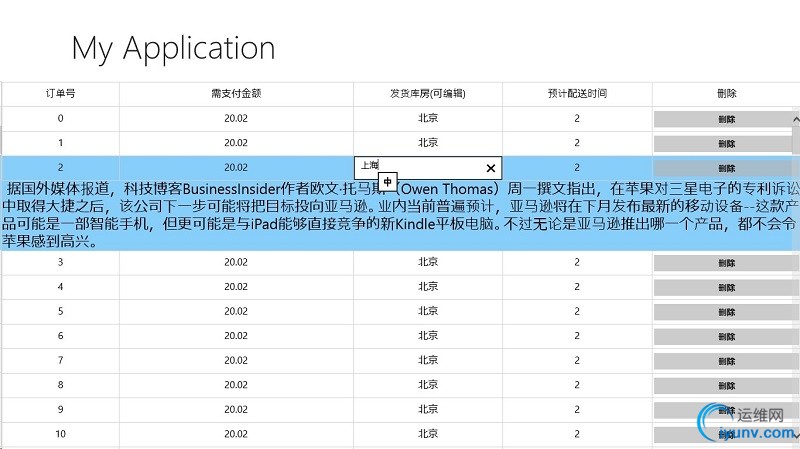Click the scrollbar up arrow

pos(796,119)
